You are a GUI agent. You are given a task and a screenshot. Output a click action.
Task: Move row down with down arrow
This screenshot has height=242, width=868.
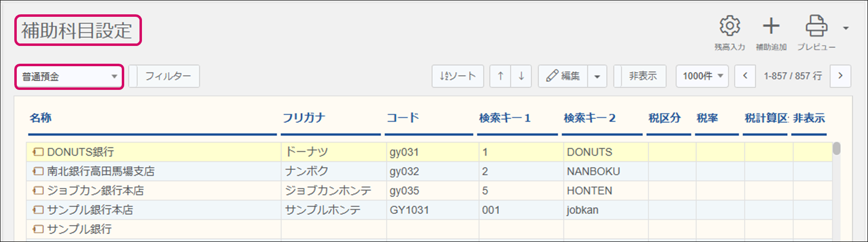click(x=521, y=76)
